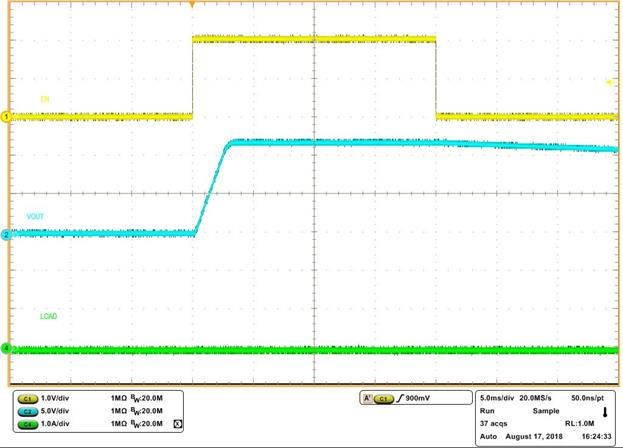Click the VOUT waveform label
Viewport: 623px width, 448px height.
coord(36,217)
